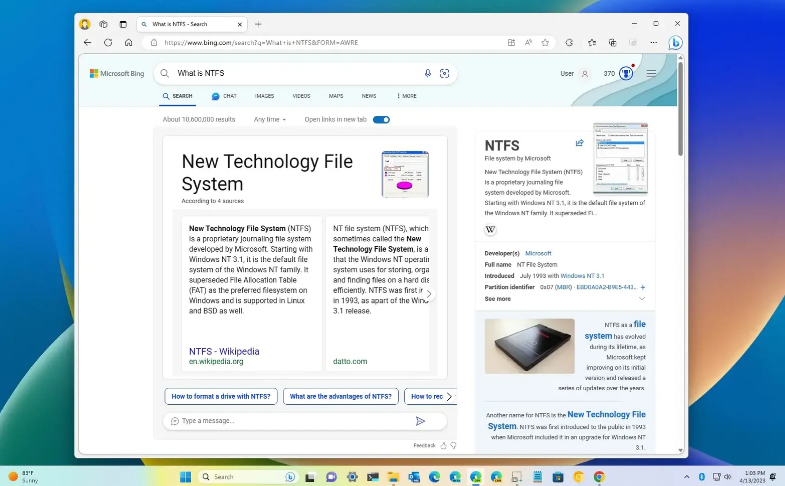Open the NTFS - Wikipedia link
Image resolution: width=785 pixels, height=486 pixels.
tap(224, 351)
